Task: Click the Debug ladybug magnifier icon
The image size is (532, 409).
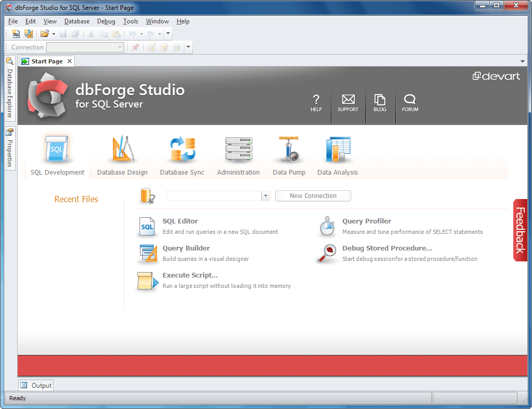Action: (326, 253)
